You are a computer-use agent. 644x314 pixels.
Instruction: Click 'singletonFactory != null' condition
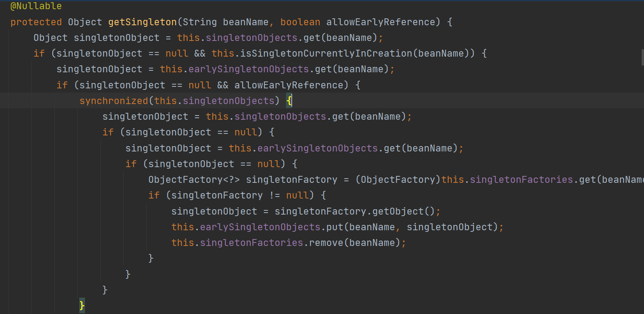[240, 195]
